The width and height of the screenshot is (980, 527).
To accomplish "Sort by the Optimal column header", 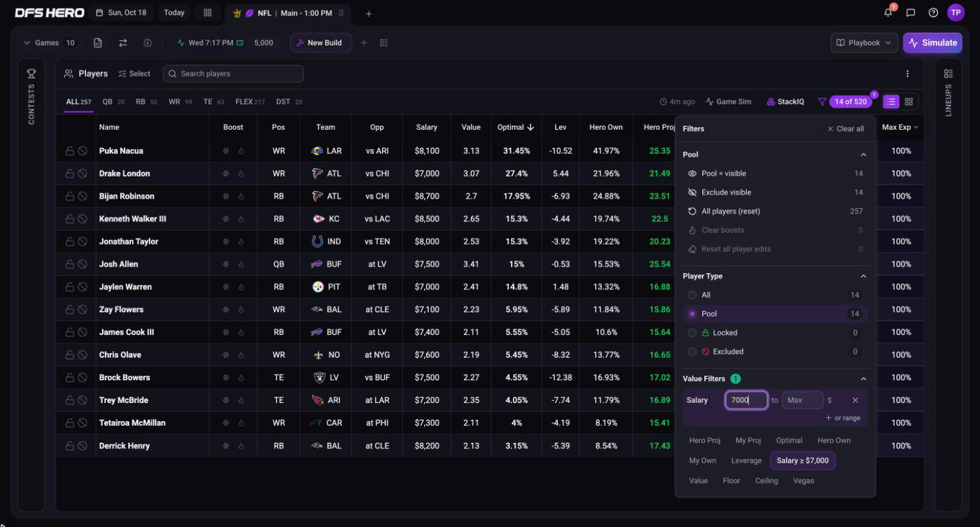I will point(516,127).
